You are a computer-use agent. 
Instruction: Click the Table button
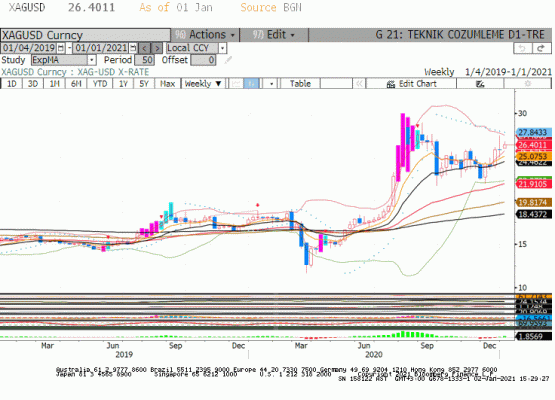[x=300, y=84]
